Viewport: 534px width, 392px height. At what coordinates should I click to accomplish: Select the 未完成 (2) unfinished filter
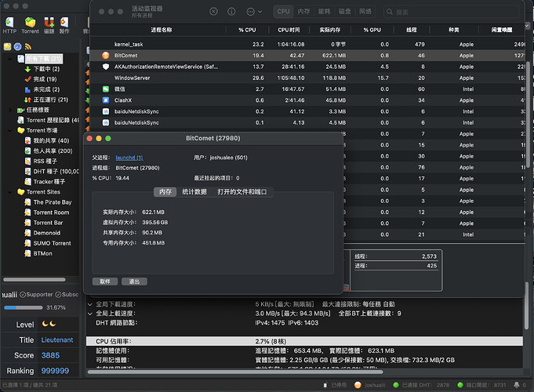pos(42,89)
